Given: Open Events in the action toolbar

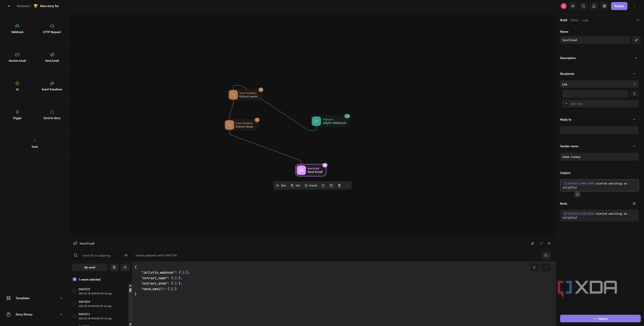Looking at the screenshot, I should pyautogui.click(x=311, y=185).
